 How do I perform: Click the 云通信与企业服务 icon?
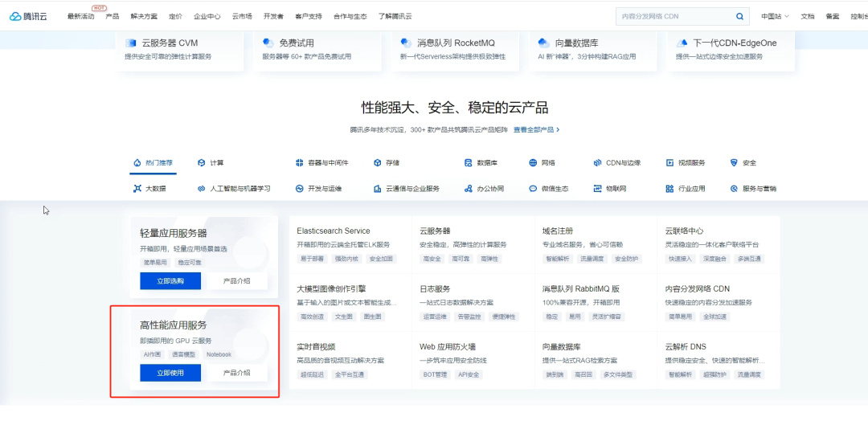(377, 188)
